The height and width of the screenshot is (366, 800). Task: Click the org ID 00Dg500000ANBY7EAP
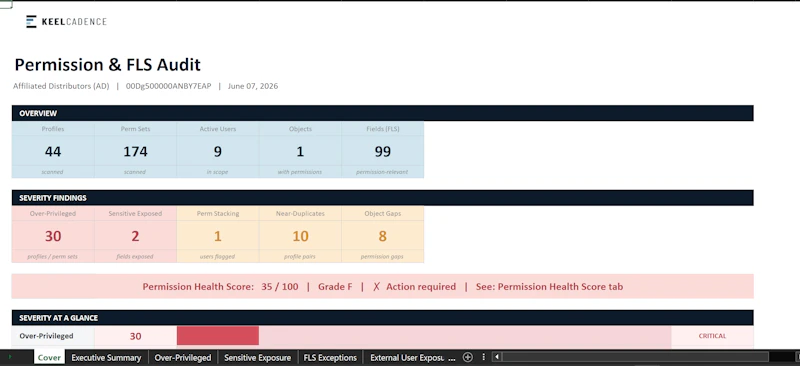pos(168,86)
